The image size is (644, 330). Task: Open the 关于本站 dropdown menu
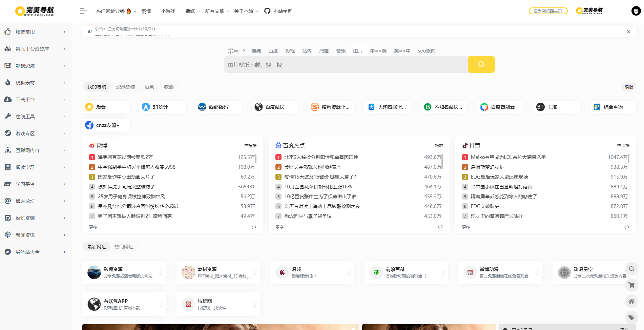point(246,11)
